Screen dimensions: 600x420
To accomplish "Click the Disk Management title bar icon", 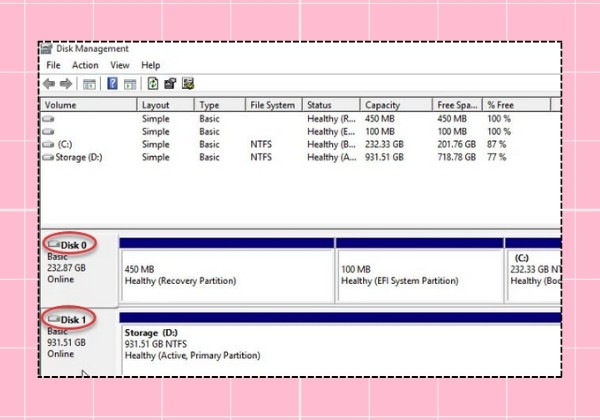I will 47,49.
